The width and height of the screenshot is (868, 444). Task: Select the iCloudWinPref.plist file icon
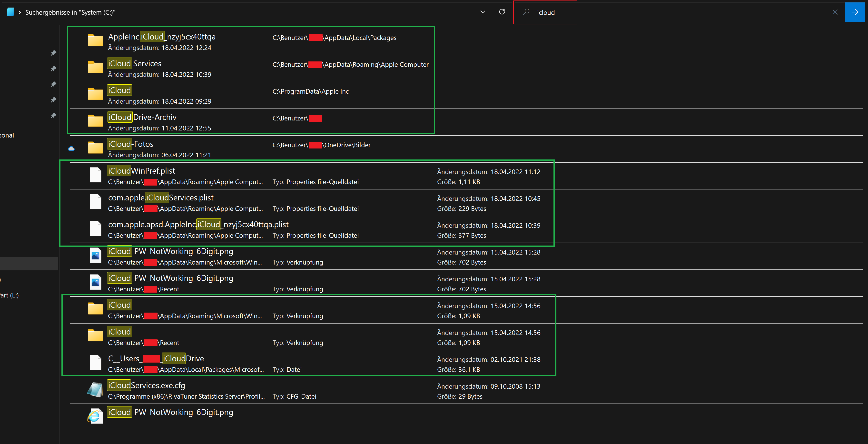(95, 175)
